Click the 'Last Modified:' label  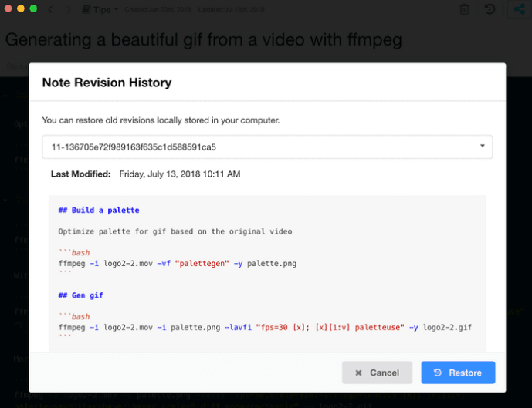coord(81,174)
